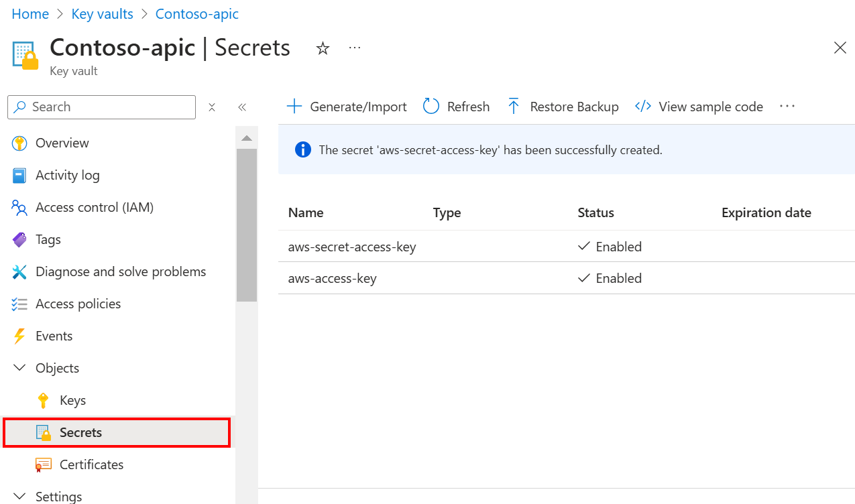Viewport: 855px width, 504px height.
Task: Open the Certificates page in the sidebar
Action: pyautogui.click(x=91, y=464)
